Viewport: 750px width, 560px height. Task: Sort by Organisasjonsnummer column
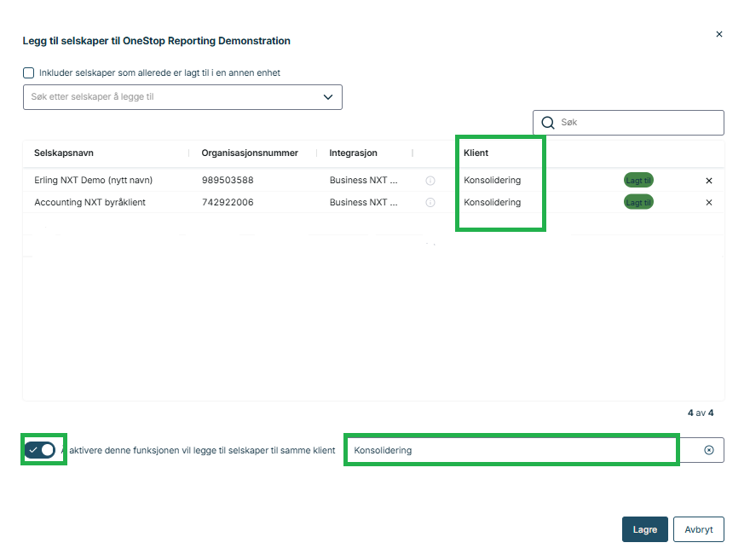coord(250,153)
